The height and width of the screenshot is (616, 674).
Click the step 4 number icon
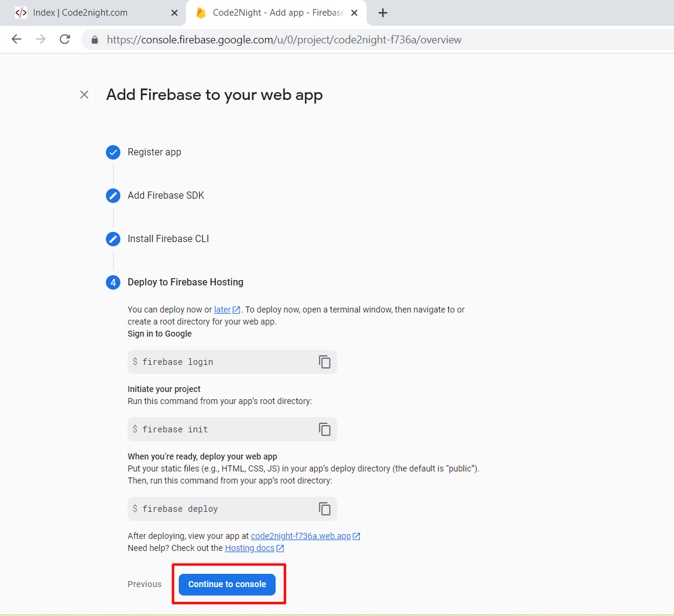(113, 282)
